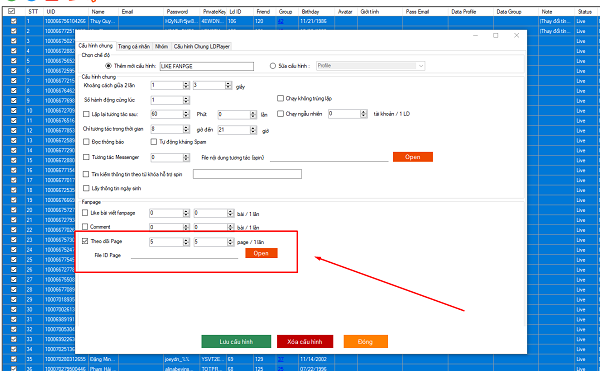The image size is (600, 371).
Task: Toggle select-all checkbox in table header
Action: [x=11, y=11]
